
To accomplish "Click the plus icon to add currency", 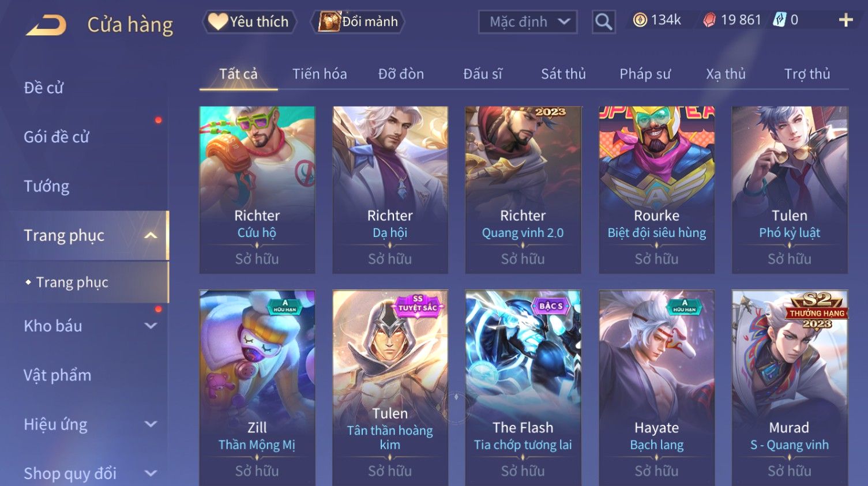I will coord(846,20).
